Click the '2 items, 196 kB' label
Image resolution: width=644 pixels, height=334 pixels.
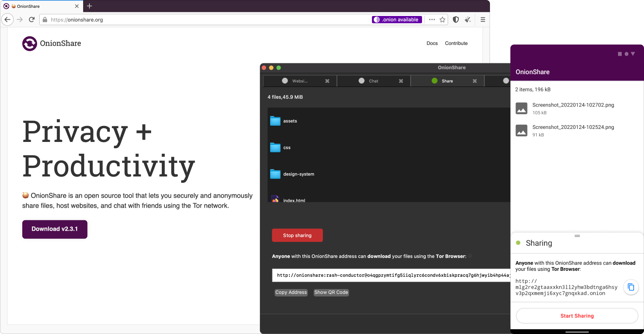coord(533,90)
